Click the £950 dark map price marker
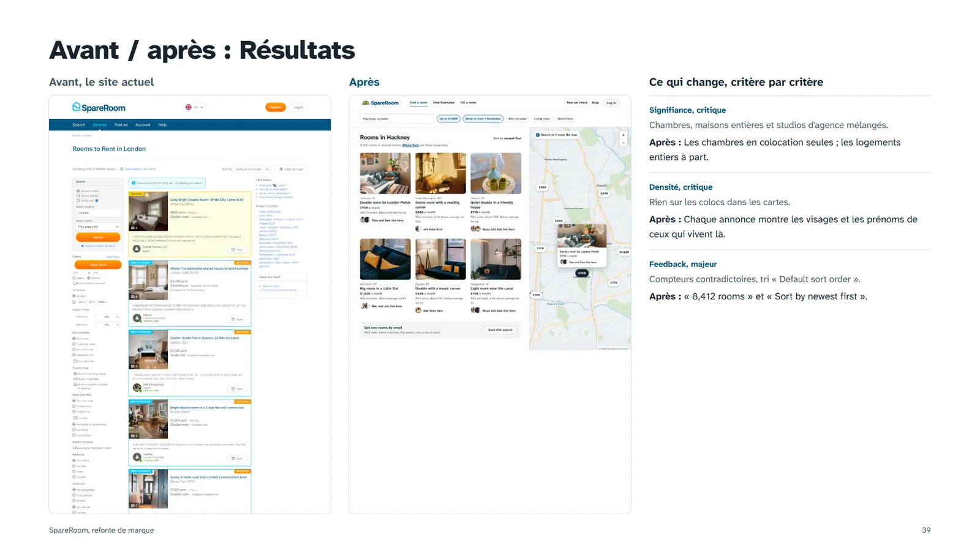The image size is (980, 551). tap(582, 273)
